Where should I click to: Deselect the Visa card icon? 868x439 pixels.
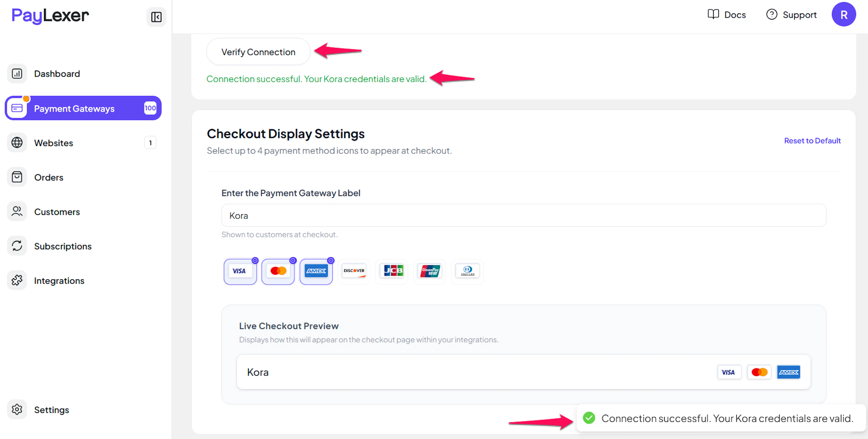click(240, 271)
